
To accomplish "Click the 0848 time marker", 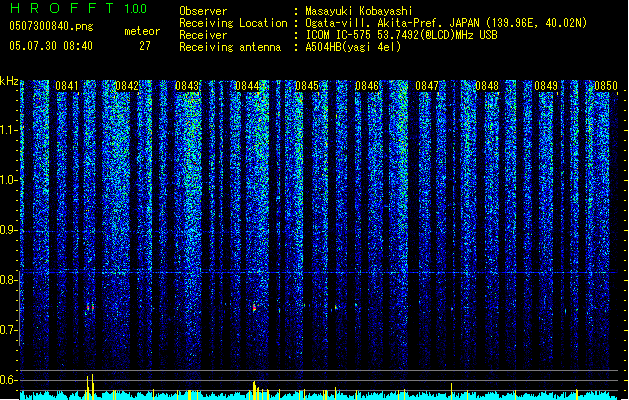I will (x=487, y=86).
